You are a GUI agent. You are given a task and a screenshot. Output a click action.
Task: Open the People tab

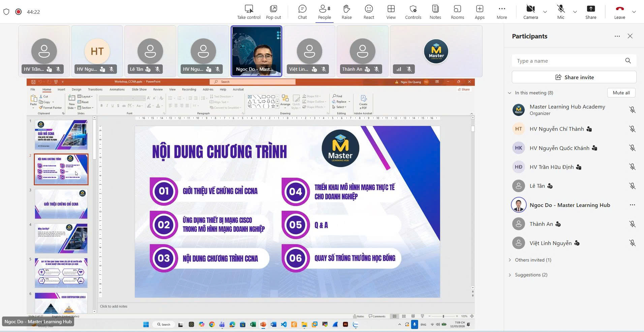[x=324, y=12]
